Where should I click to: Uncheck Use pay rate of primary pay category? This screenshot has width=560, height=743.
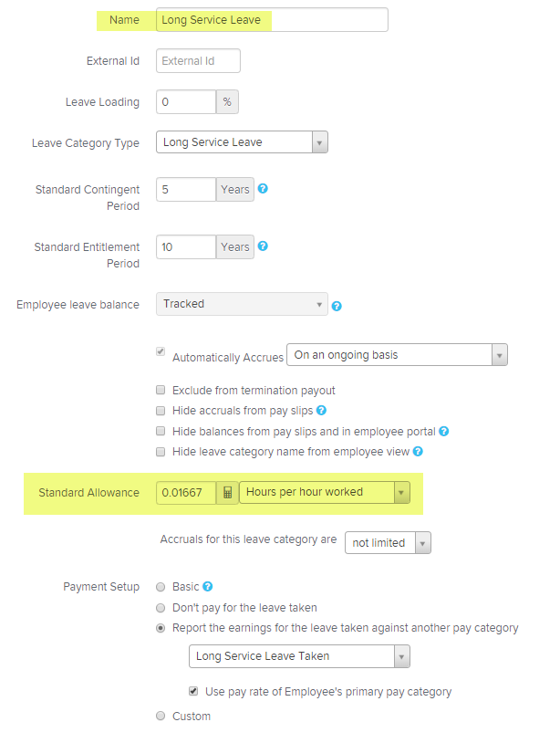[193, 691]
